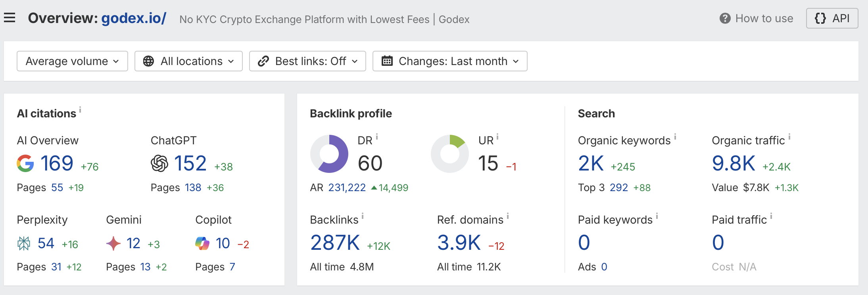
Task: Click the Google AI Overview icon
Action: 25,163
